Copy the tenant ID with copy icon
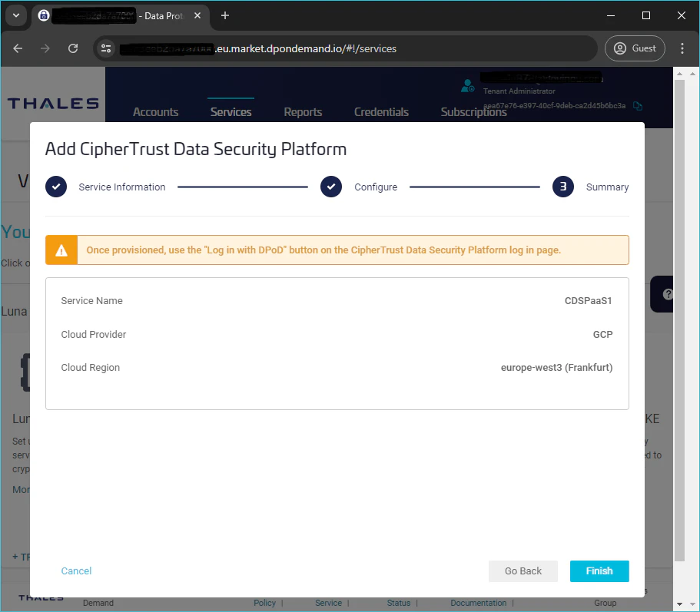 (x=638, y=106)
